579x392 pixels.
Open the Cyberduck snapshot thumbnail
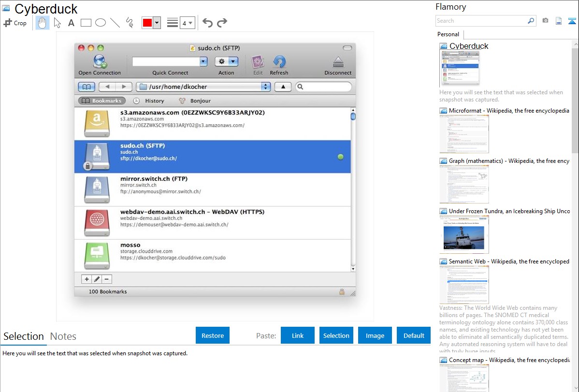point(460,68)
